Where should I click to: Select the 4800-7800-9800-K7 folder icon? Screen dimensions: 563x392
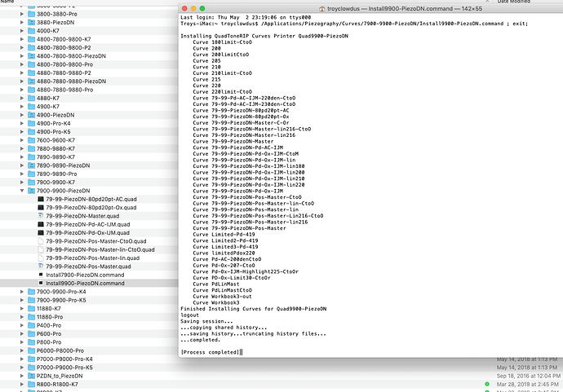31,39
